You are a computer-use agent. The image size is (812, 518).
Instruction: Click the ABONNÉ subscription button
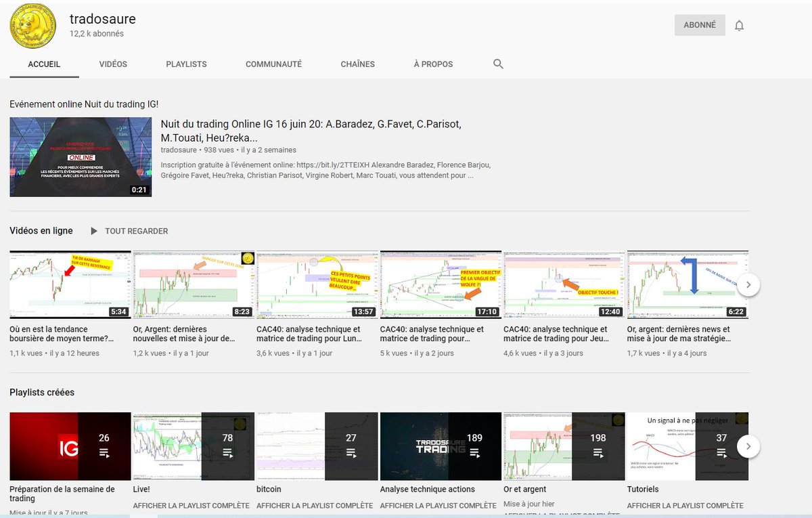click(700, 25)
